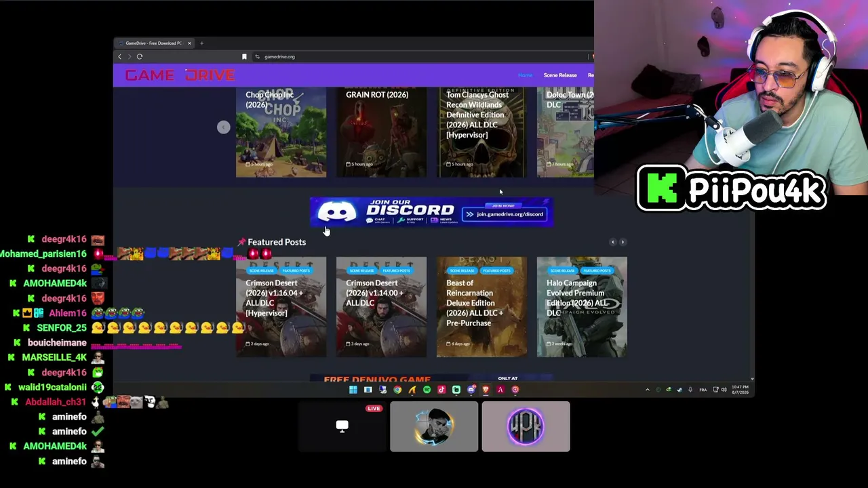Open the Home menu item

point(526,75)
